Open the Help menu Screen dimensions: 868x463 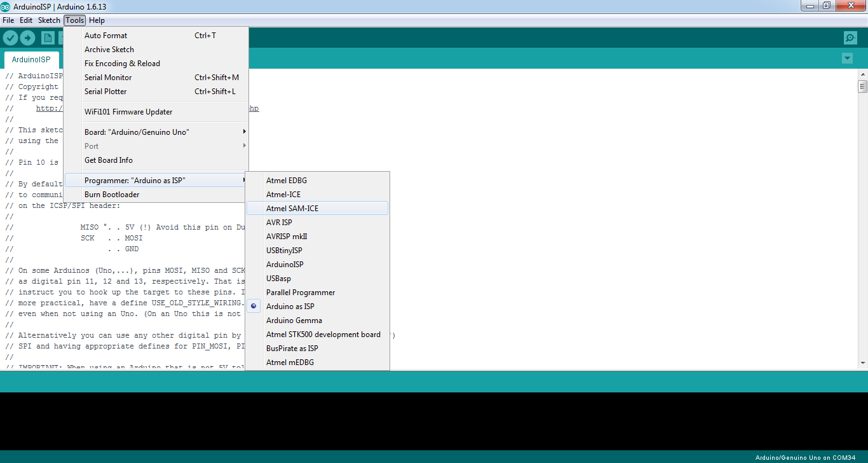97,20
